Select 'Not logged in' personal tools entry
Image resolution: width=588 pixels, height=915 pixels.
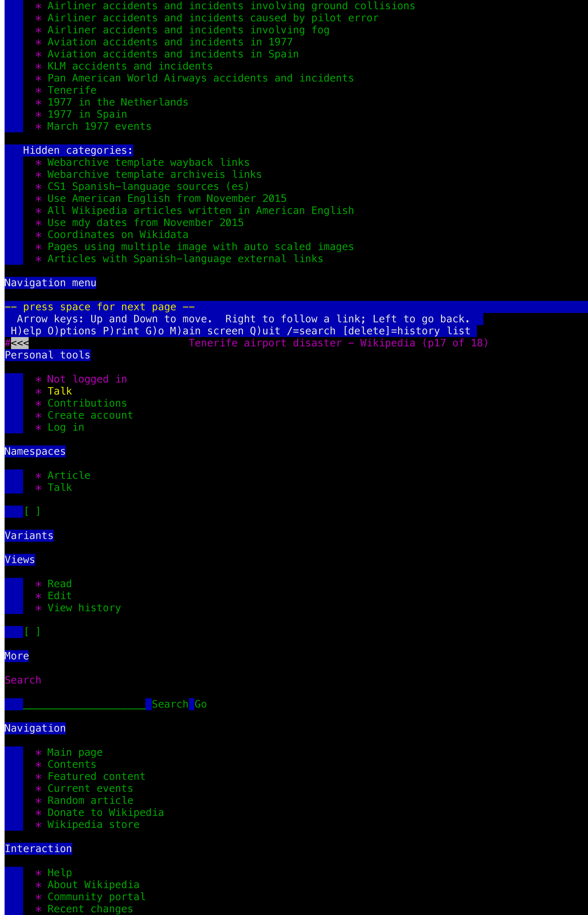[x=87, y=379]
